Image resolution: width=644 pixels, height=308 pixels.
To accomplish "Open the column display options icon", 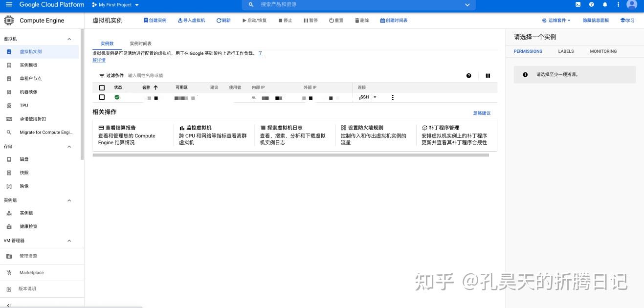I will point(488,76).
